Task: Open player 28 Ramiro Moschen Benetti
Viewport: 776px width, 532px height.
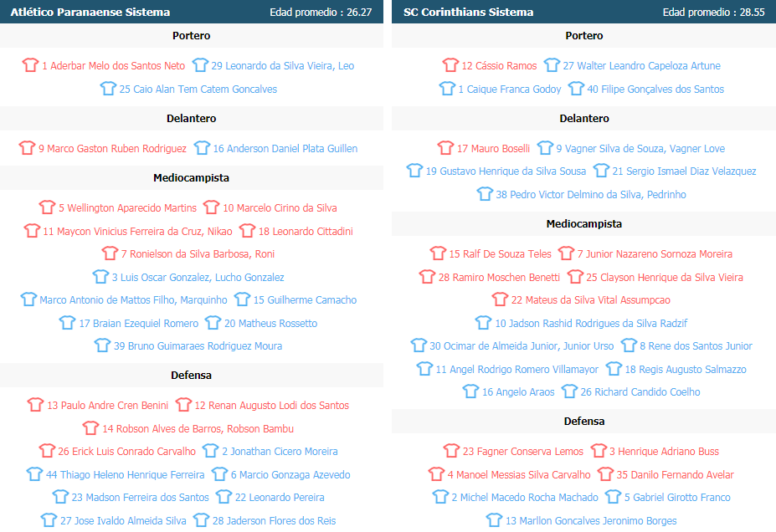Action: (499, 278)
